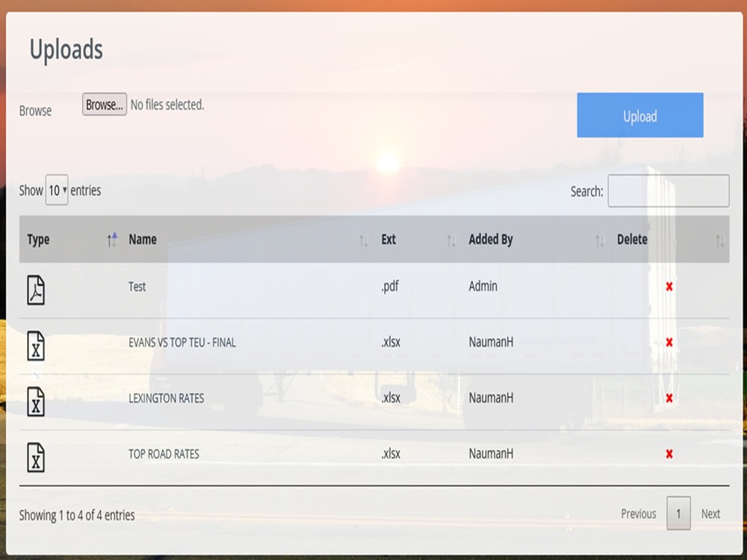This screenshot has width=747, height=560.
Task: Select the TOP ROAD RATES file name
Action: [164, 454]
